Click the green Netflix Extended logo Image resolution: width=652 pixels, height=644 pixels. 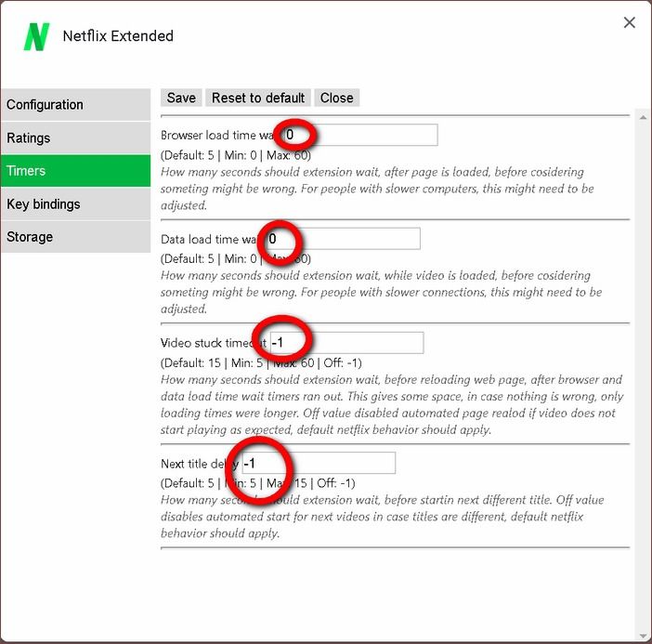tap(36, 37)
